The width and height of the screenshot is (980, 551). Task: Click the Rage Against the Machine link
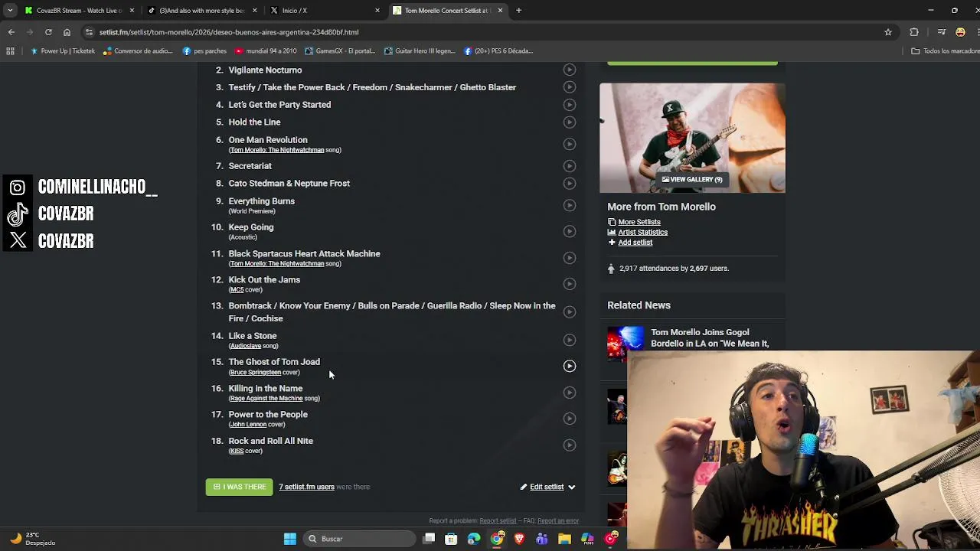coord(266,398)
